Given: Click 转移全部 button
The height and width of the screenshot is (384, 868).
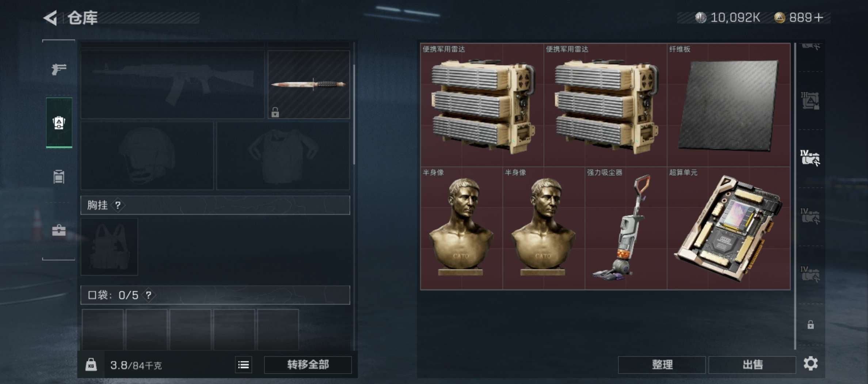Looking at the screenshot, I should pos(308,365).
